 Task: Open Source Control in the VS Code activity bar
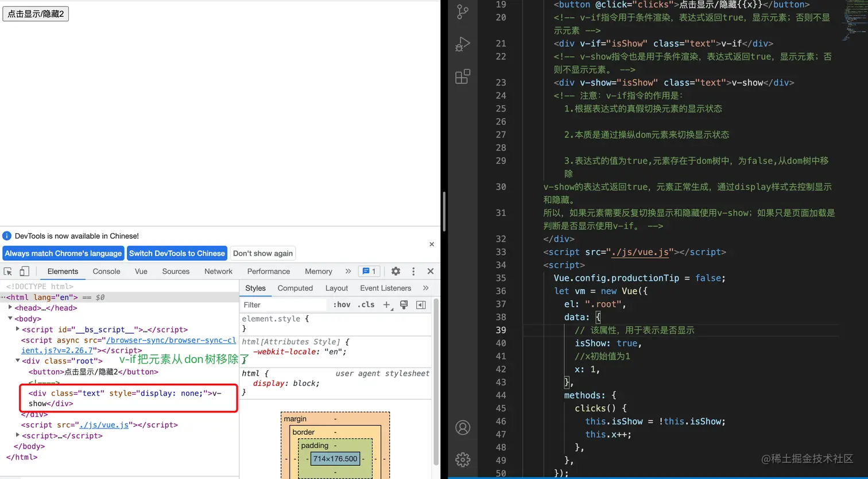463,11
